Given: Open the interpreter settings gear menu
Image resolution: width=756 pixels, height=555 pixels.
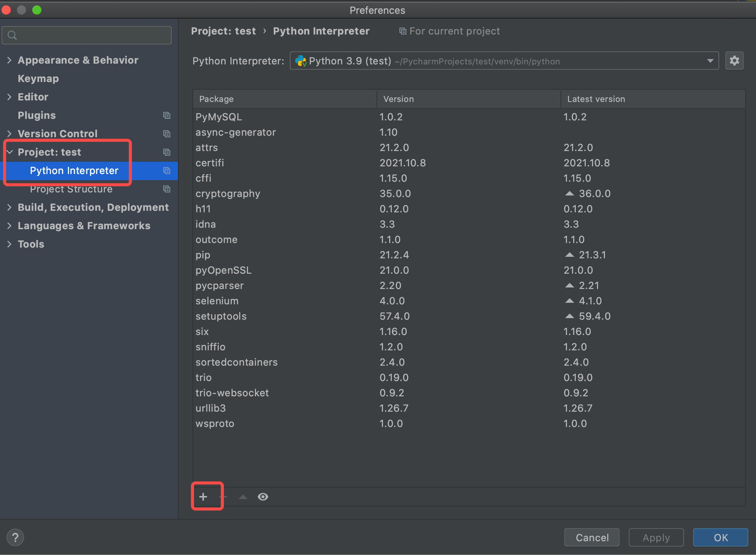Looking at the screenshot, I should click(734, 61).
